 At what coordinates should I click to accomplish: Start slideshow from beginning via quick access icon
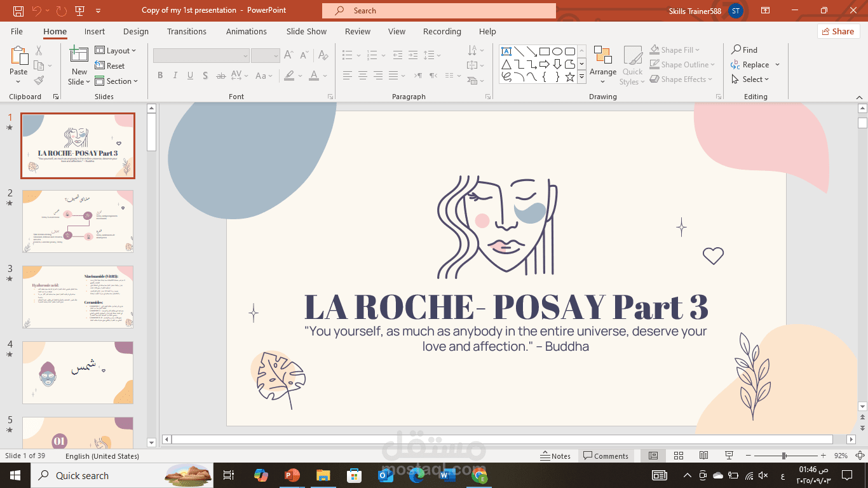80,10
